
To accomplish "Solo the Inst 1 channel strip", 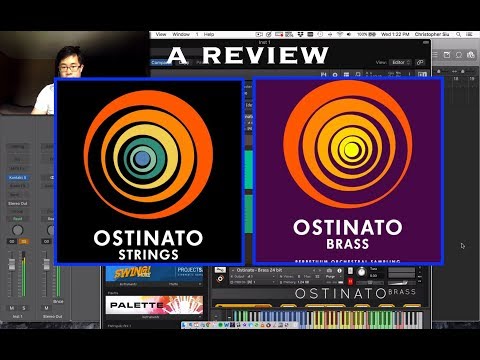I will [24, 308].
